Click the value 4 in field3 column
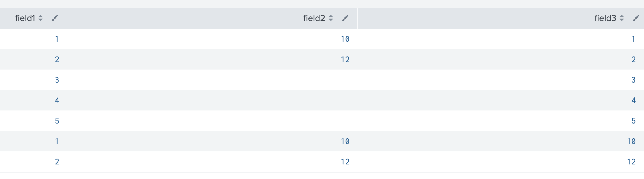The height and width of the screenshot is (179, 644). point(634,100)
